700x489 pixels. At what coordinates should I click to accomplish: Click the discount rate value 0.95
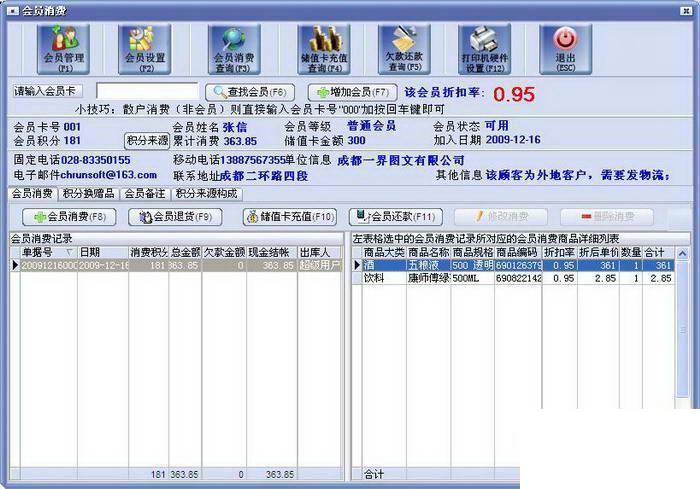(x=514, y=94)
